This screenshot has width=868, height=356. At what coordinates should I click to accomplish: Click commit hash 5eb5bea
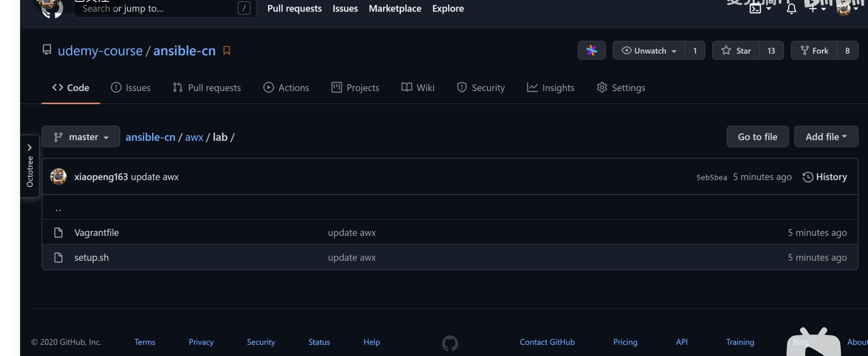[x=711, y=177]
